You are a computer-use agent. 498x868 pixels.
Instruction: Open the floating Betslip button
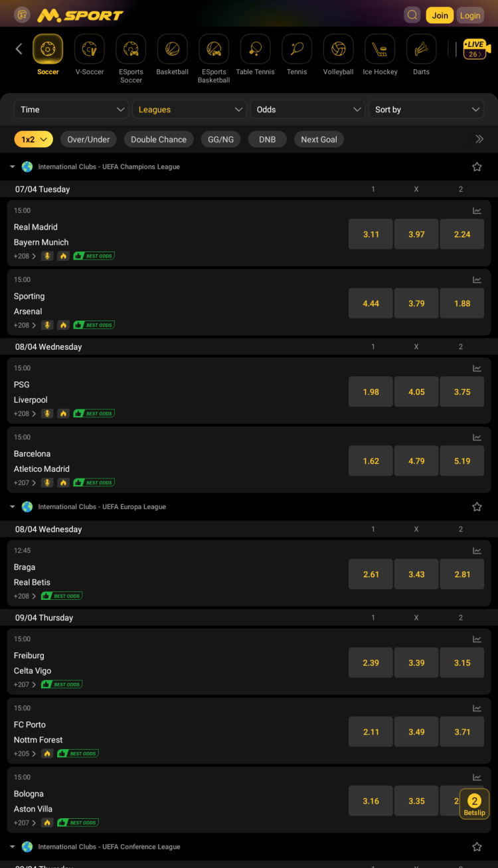tap(474, 804)
